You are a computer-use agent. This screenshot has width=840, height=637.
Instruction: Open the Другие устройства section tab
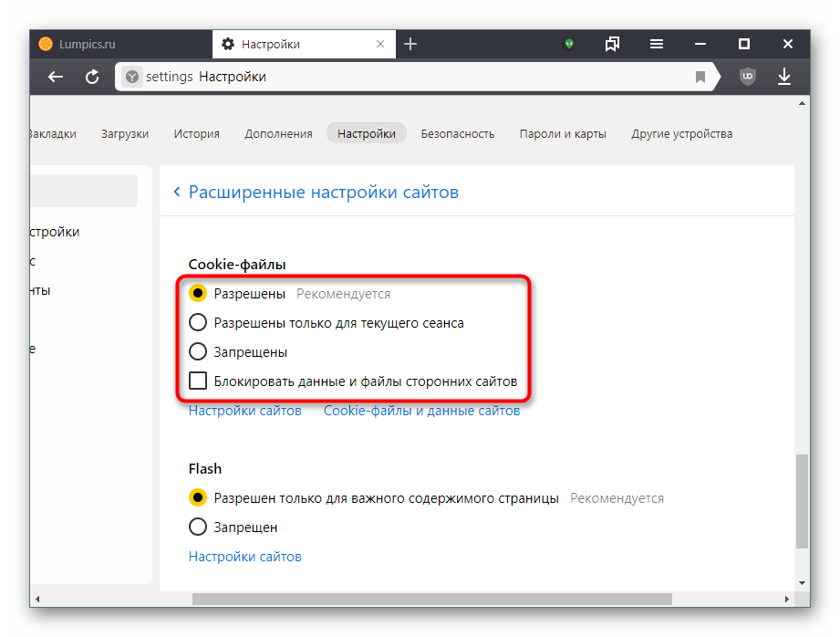click(x=681, y=134)
